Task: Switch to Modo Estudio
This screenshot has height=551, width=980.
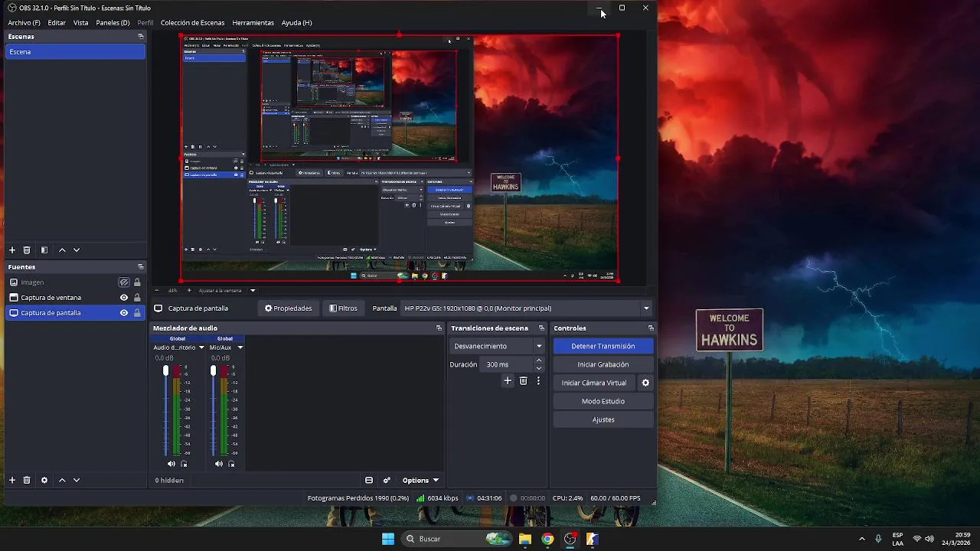Action: tap(603, 401)
